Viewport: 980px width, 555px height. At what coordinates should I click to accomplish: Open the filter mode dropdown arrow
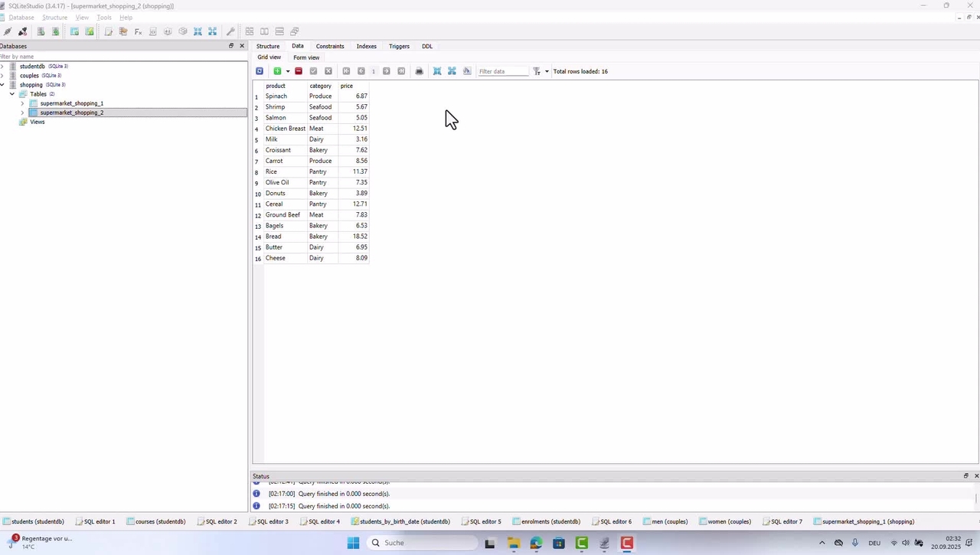[x=547, y=71]
